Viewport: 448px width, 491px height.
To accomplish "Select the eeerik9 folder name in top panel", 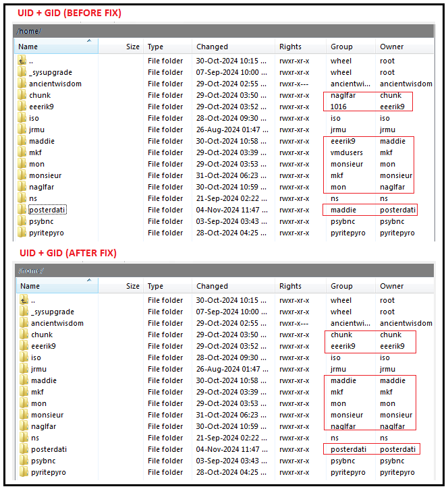I will pos(41,107).
